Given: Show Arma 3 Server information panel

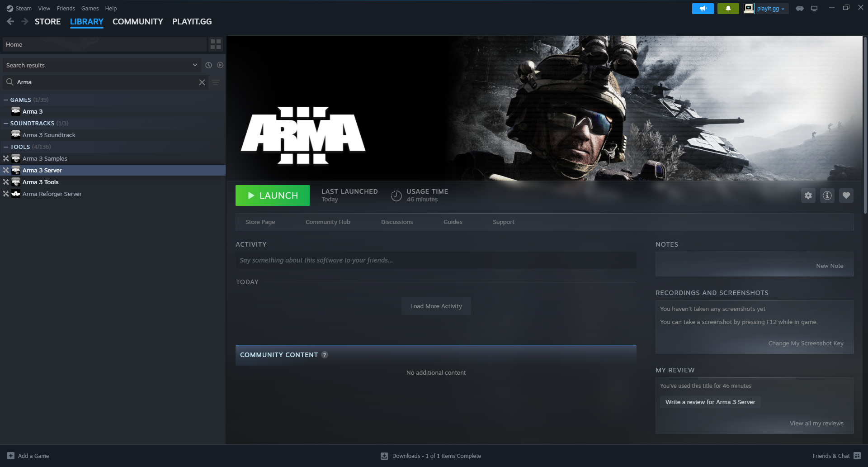Looking at the screenshot, I should click(827, 195).
